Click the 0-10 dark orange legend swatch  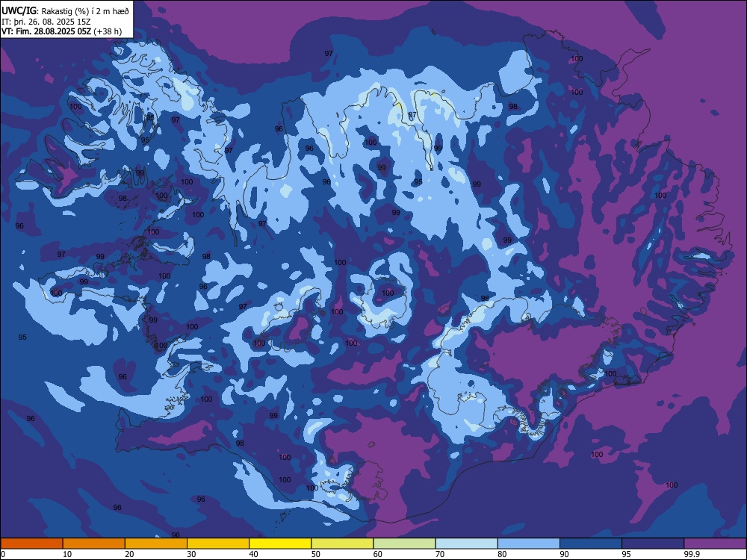coord(31,544)
